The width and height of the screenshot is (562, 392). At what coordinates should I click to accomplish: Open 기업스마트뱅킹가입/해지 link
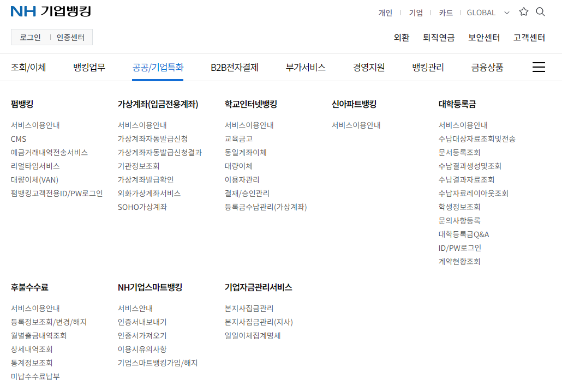[x=158, y=363]
